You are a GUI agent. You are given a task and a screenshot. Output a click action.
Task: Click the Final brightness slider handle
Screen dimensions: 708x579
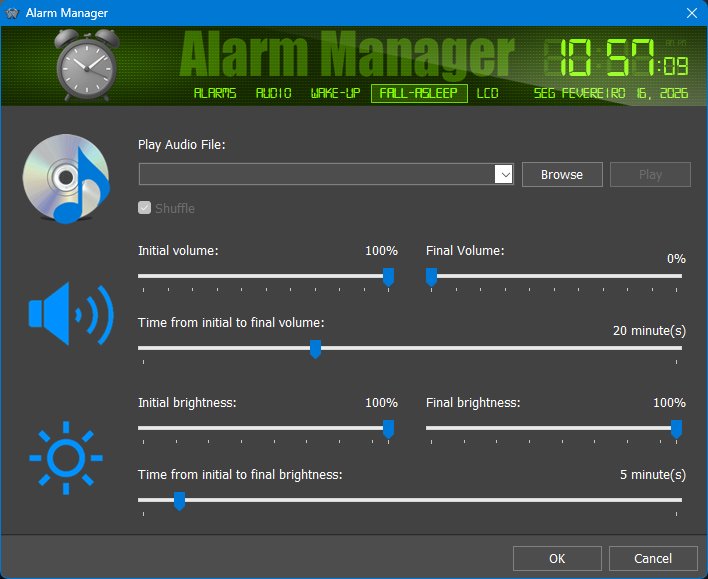[676, 429]
